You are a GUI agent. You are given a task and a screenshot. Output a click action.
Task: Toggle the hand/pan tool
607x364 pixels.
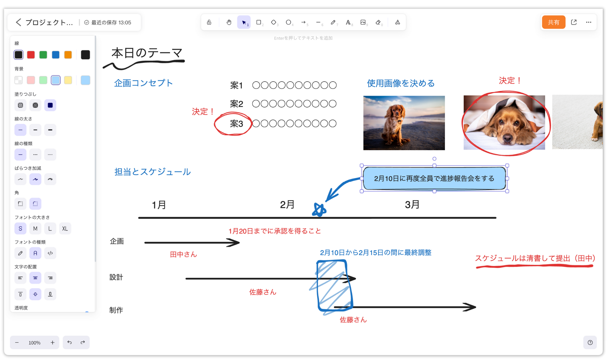[229, 22]
